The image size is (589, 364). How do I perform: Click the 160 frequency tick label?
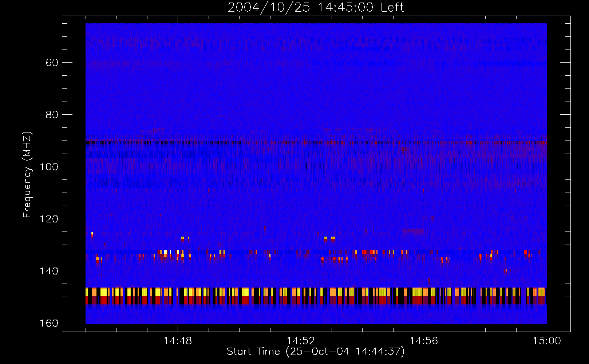[x=49, y=323]
